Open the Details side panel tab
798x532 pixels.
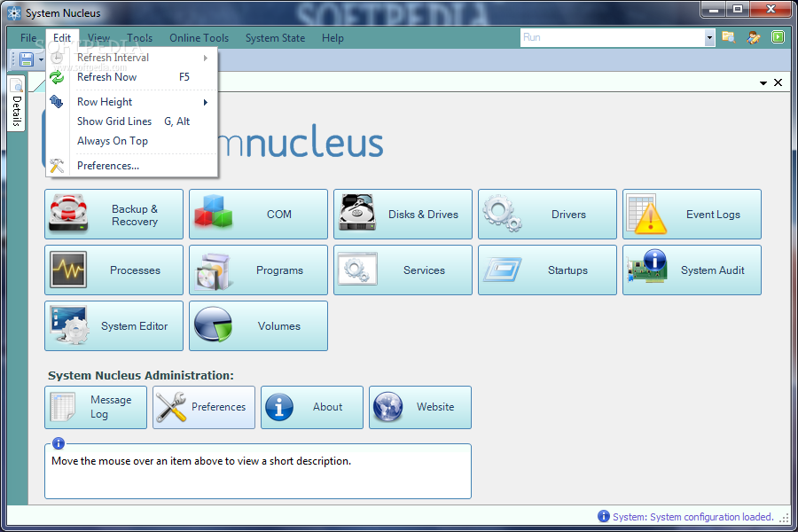(16, 104)
